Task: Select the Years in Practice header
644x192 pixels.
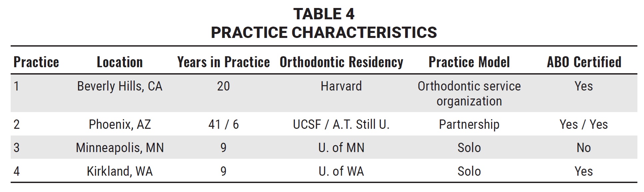Action: (x=223, y=62)
